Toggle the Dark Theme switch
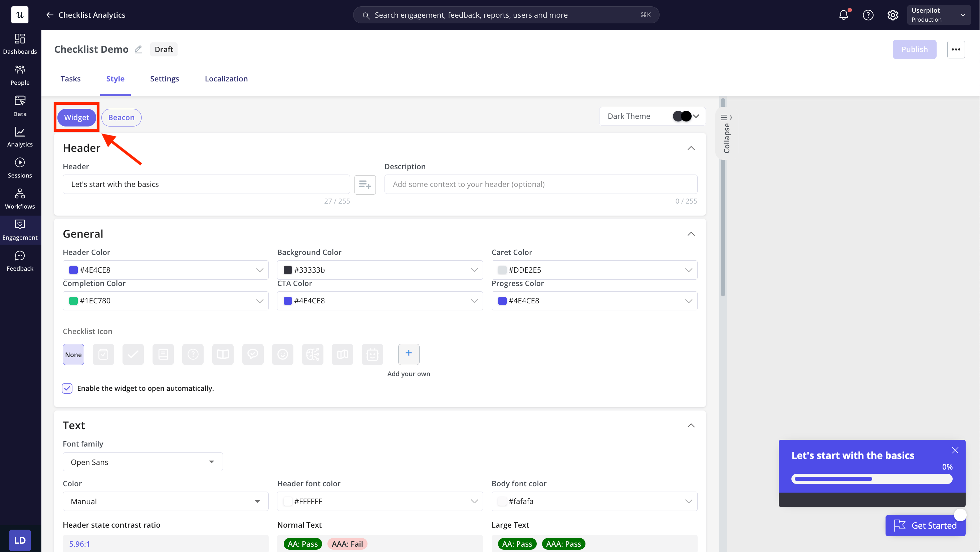 tap(682, 116)
